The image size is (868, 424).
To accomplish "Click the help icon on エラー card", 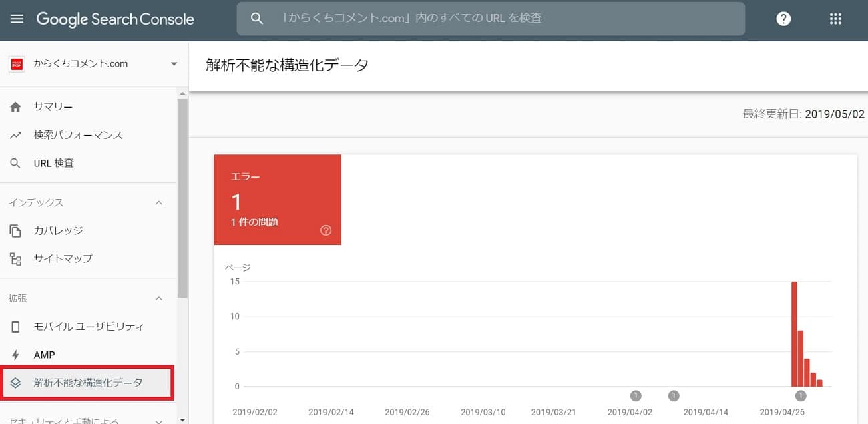I will pos(326,230).
